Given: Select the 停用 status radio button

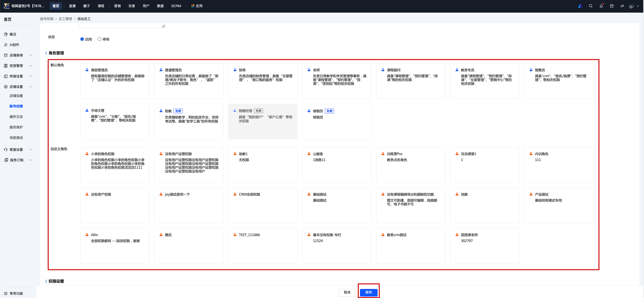Looking at the screenshot, I should [x=100, y=39].
